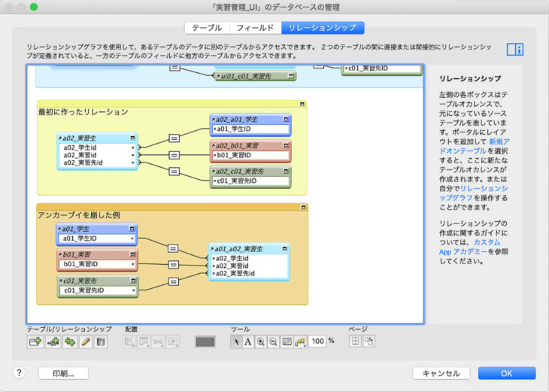Switch to the テーブル tab
This screenshot has width=549, height=392.
(207, 28)
